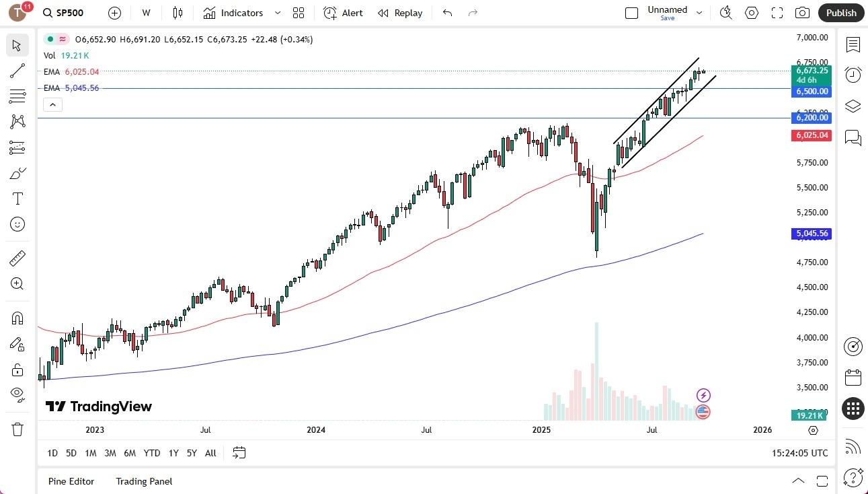Take a chart snapshot with the camera
Image resolution: width=868 pixels, height=494 pixels.
point(803,13)
